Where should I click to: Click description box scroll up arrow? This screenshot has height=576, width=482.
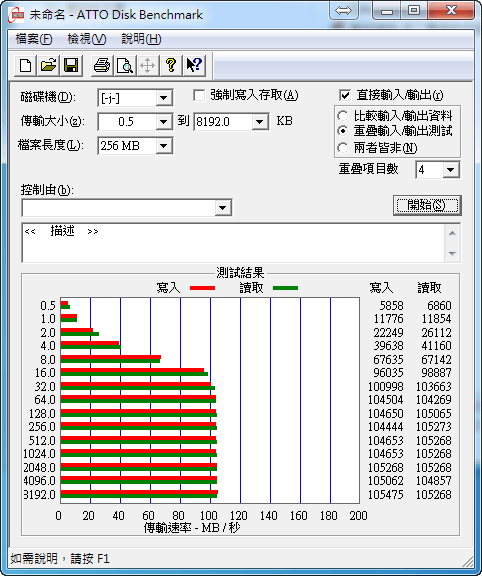pos(452,233)
